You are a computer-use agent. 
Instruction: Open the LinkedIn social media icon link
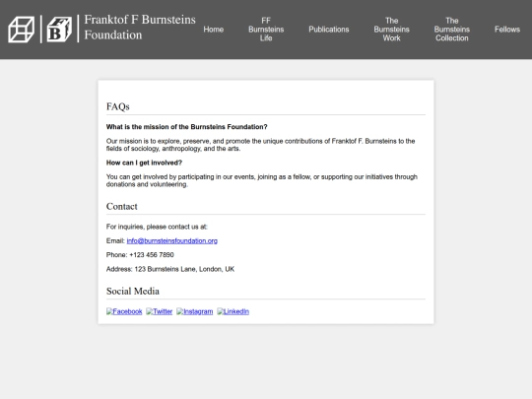point(233,311)
